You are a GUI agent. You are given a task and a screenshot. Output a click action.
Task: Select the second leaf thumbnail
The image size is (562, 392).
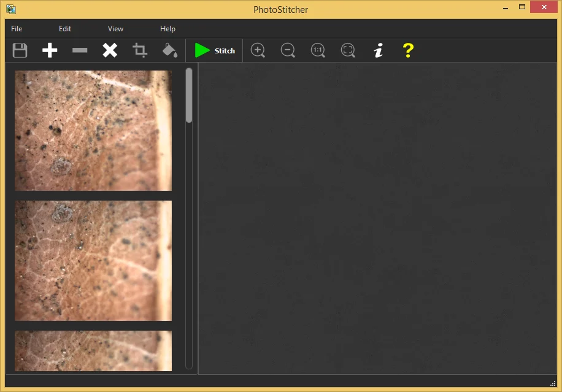tap(93, 261)
